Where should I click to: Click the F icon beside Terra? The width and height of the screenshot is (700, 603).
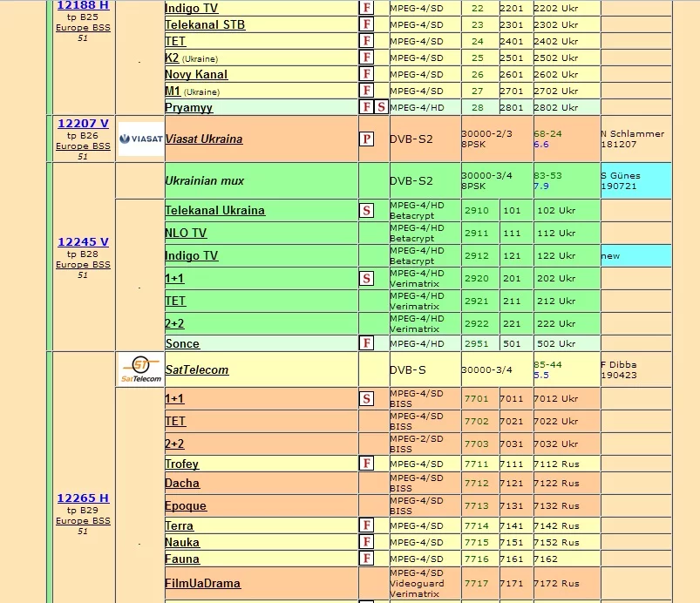point(366,525)
